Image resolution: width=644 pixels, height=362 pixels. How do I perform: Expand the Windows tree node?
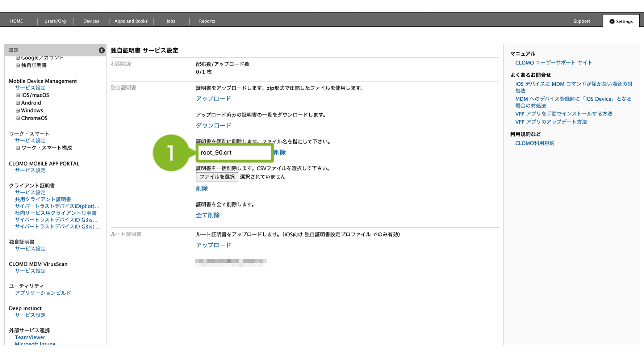coord(18,110)
